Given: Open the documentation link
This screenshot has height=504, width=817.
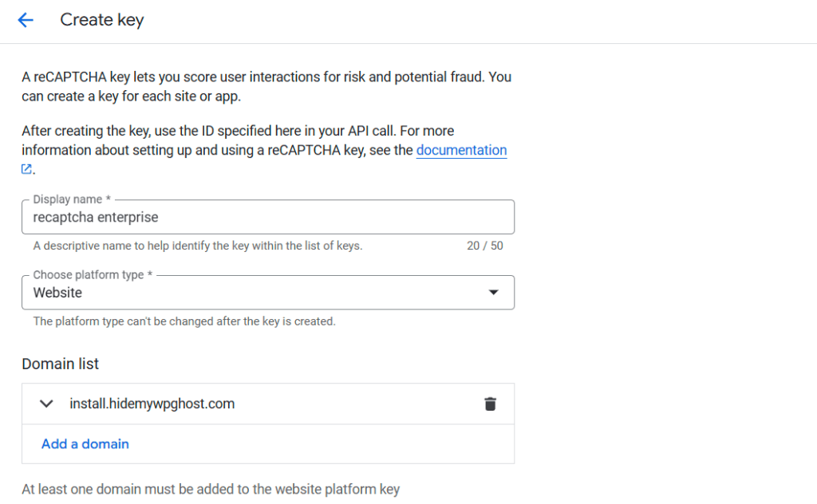Looking at the screenshot, I should (461, 150).
